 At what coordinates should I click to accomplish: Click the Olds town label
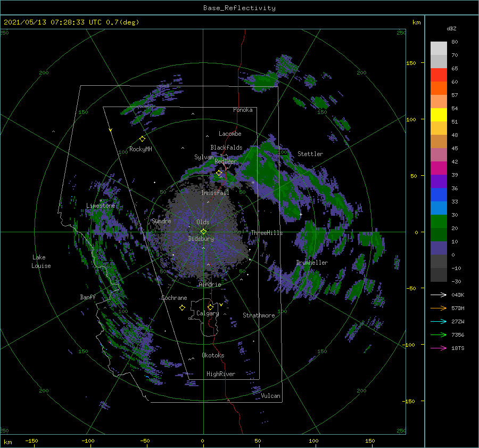click(203, 222)
